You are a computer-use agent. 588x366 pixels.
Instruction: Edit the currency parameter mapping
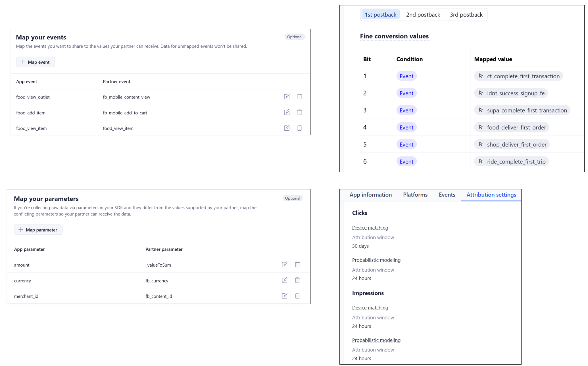(x=285, y=280)
